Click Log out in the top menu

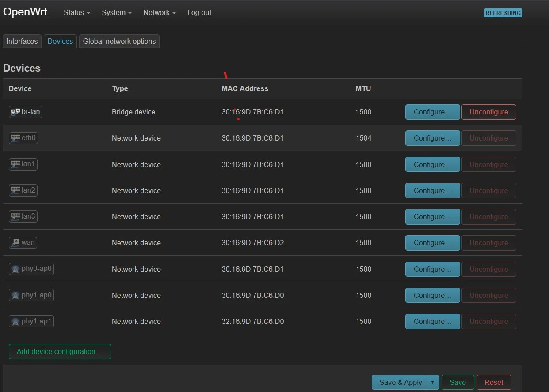coord(199,12)
